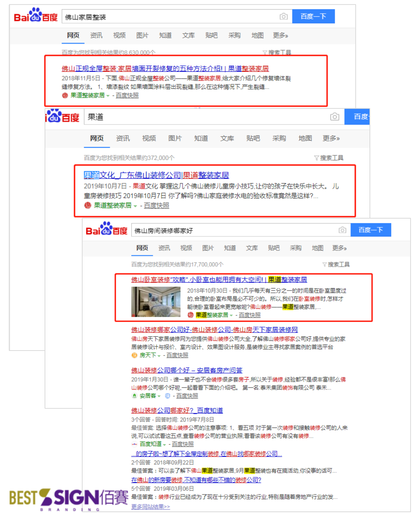Click 搜索工具 filter icon in 果道 window
Screen dimensions: 420x520
click(x=316, y=158)
